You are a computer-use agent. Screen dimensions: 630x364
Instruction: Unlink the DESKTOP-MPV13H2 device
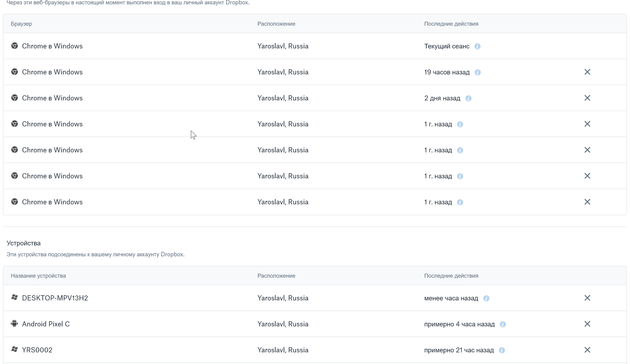pos(587,298)
